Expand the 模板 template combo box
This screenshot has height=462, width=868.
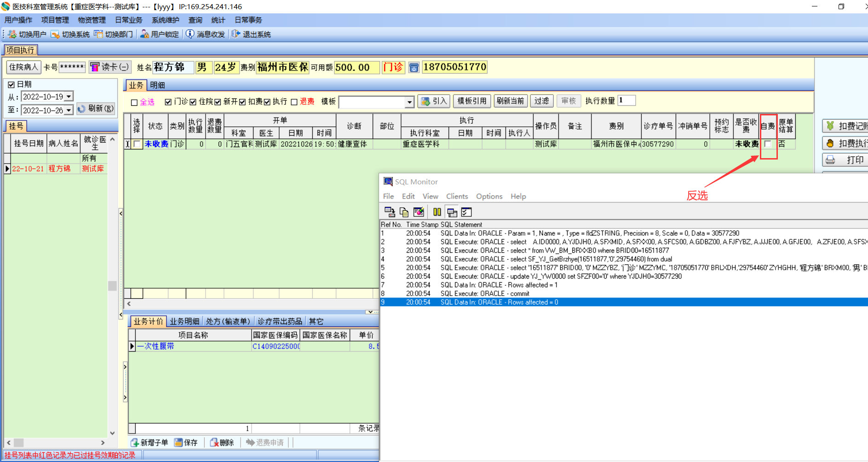click(x=409, y=102)
